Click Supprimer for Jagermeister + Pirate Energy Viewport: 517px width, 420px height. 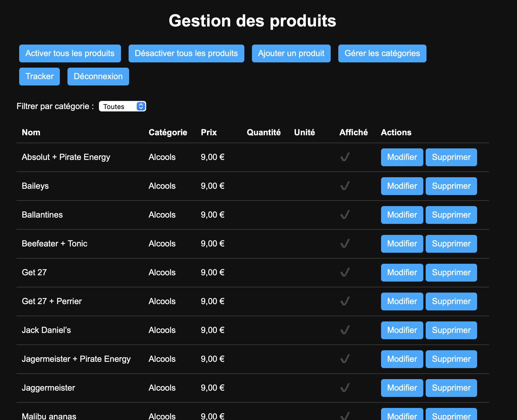(451, 359)
